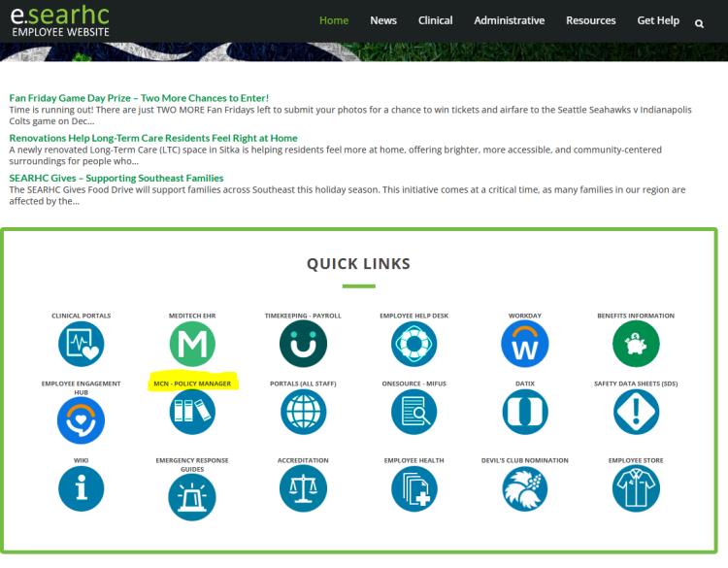Open the SEARHC Gives Supporting Southeast Families link
The image size is (728, 568).
[x=116, y=178]
